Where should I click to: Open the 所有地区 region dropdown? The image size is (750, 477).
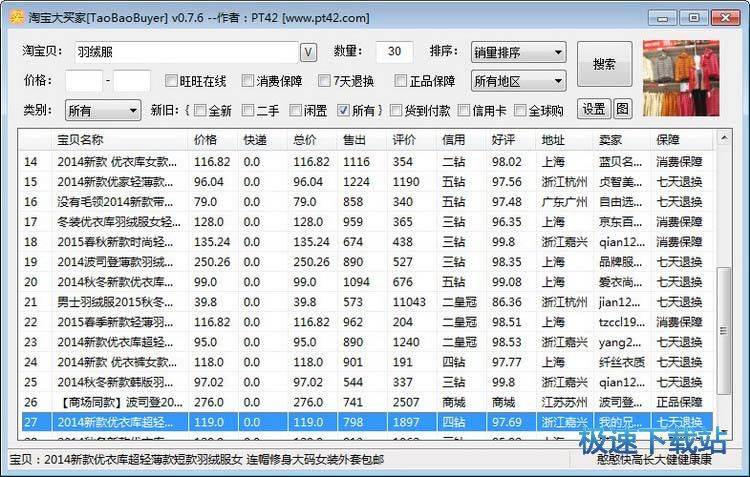click(x=517, y=81)
